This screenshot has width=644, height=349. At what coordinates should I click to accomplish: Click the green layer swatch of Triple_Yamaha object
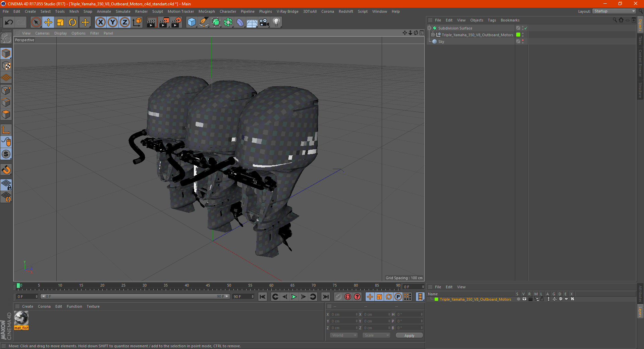pos(518,35)
